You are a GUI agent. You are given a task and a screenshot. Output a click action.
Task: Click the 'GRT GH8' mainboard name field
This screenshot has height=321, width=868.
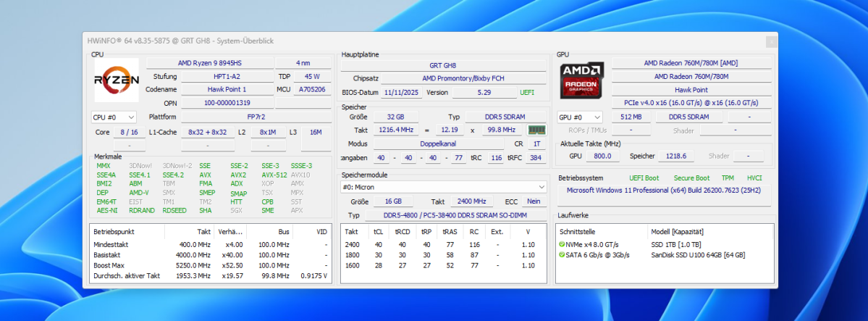click(x=443, y=65)
